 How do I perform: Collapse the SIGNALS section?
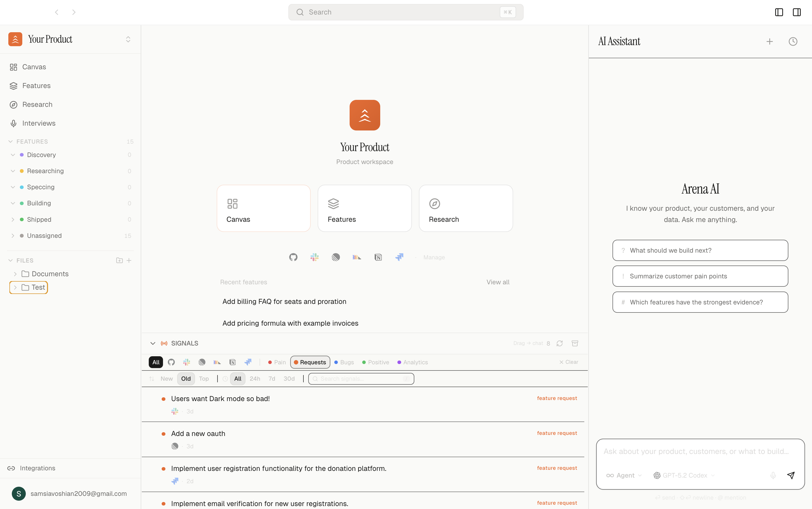point(153,343)
